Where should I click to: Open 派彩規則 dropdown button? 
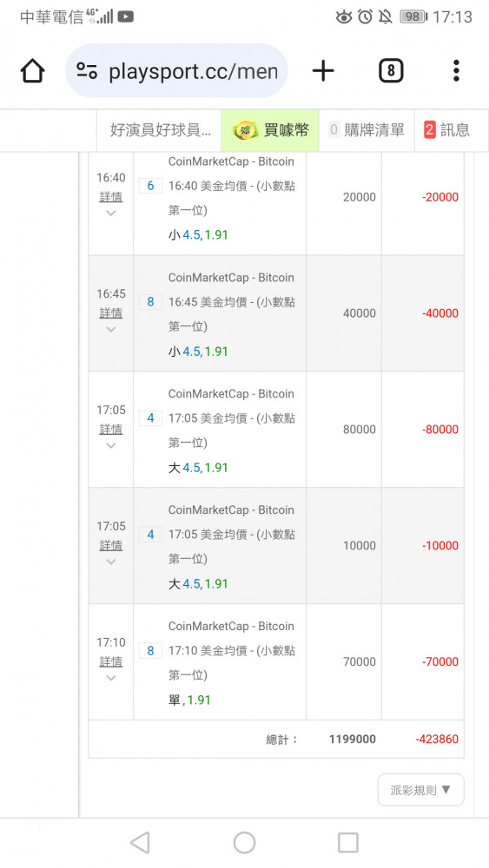click(x=421, y=790)
